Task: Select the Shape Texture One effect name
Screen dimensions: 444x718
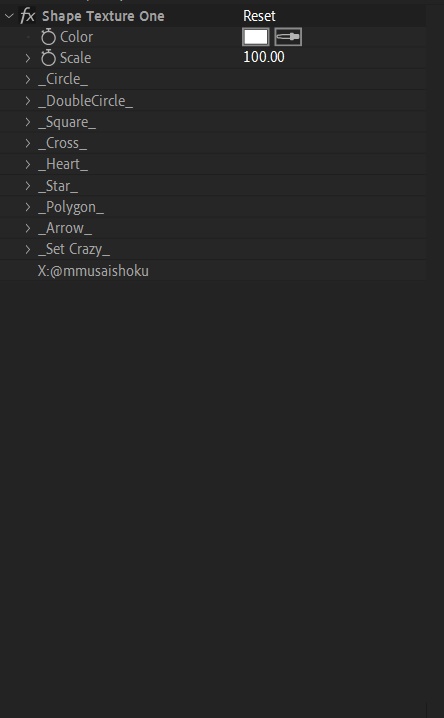Action: (x=103, y=16)
